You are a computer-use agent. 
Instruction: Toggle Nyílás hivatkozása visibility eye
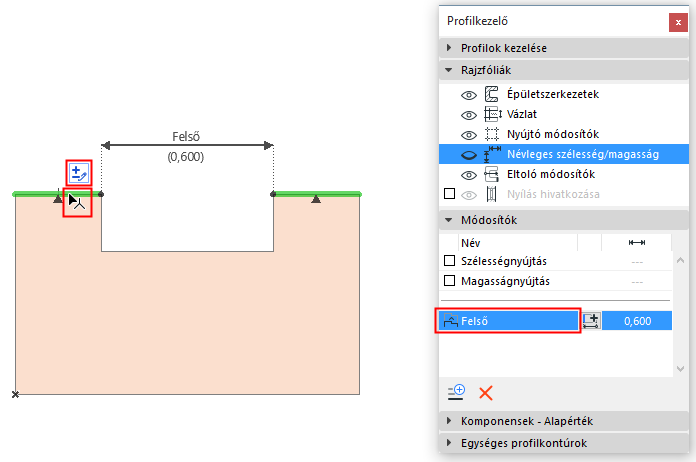469,195
